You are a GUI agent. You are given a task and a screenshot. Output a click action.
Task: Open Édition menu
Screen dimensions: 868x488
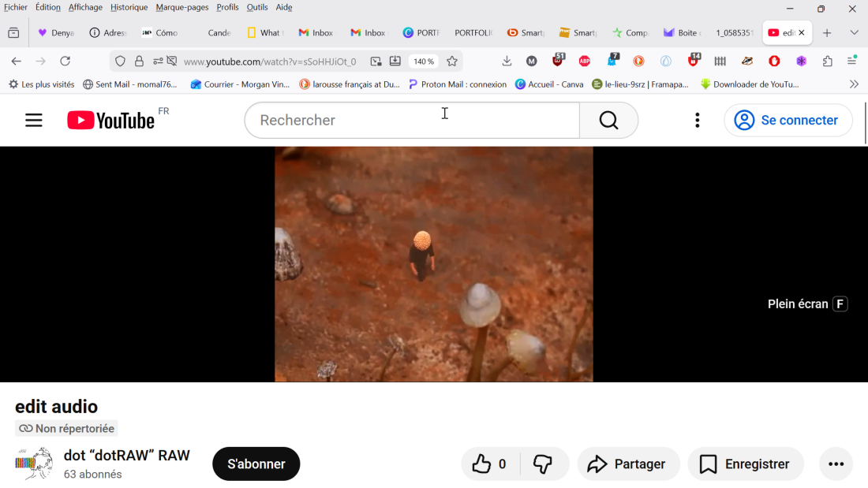point(48,7)
